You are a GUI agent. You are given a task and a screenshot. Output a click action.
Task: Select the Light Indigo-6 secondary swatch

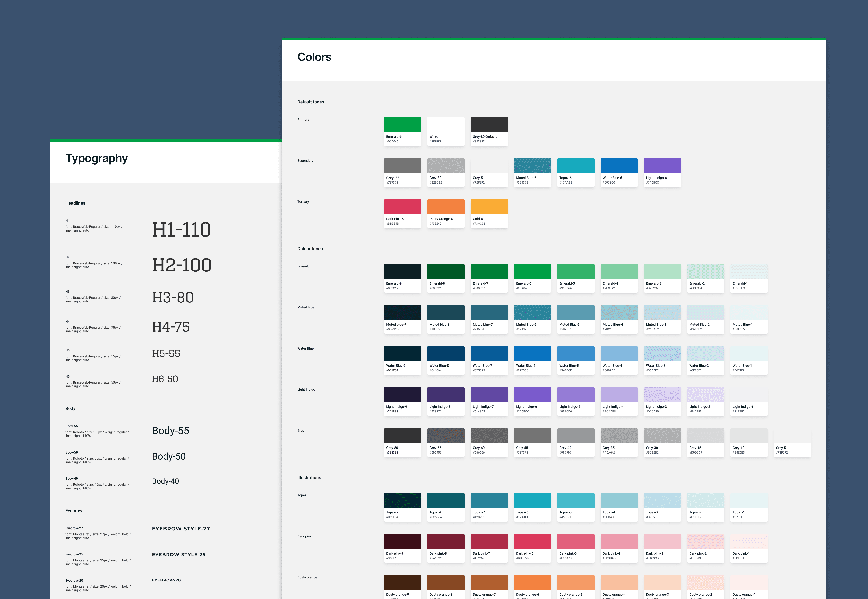(x=662, y=165)
